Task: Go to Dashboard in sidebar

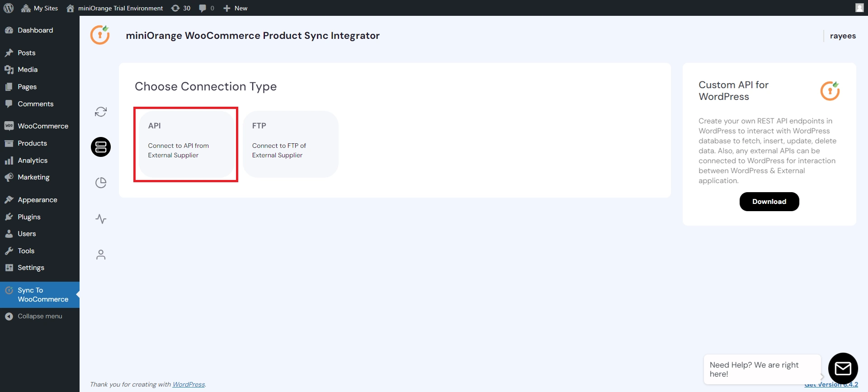Action: coord(40,30)
